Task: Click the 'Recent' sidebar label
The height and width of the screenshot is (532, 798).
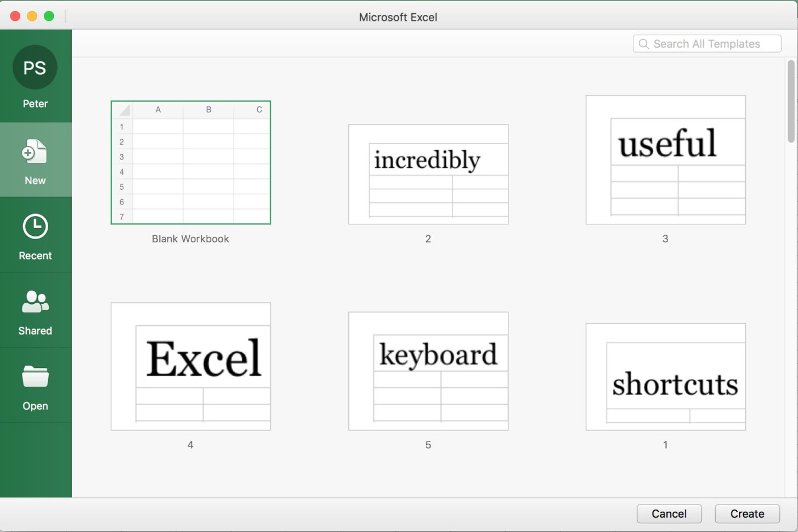Action: click(35, 256)
